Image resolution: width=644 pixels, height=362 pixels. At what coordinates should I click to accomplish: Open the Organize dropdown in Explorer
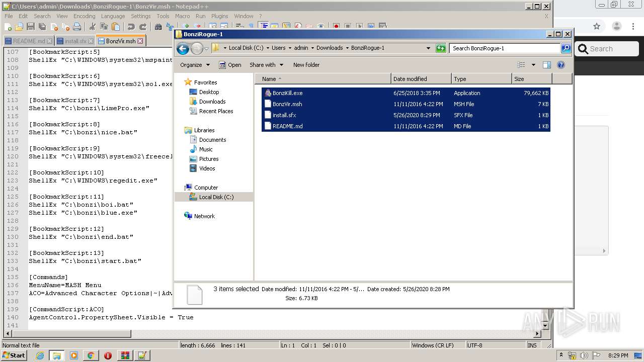pyautogui.click(x=195, y=65)
